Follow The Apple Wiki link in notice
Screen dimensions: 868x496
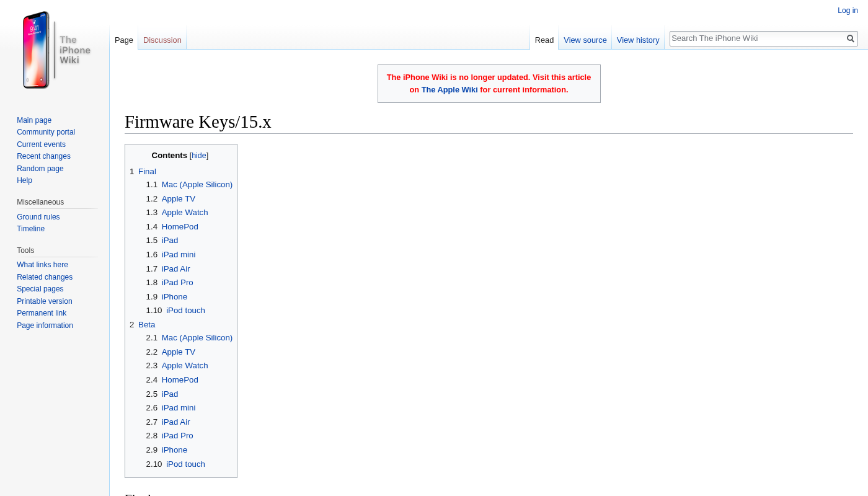pos(449,90)
